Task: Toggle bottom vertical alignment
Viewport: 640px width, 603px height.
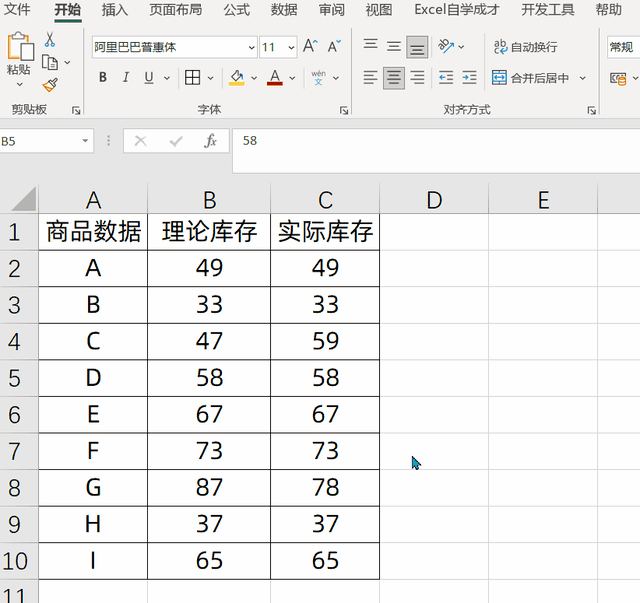Action: tap(417, 47)
